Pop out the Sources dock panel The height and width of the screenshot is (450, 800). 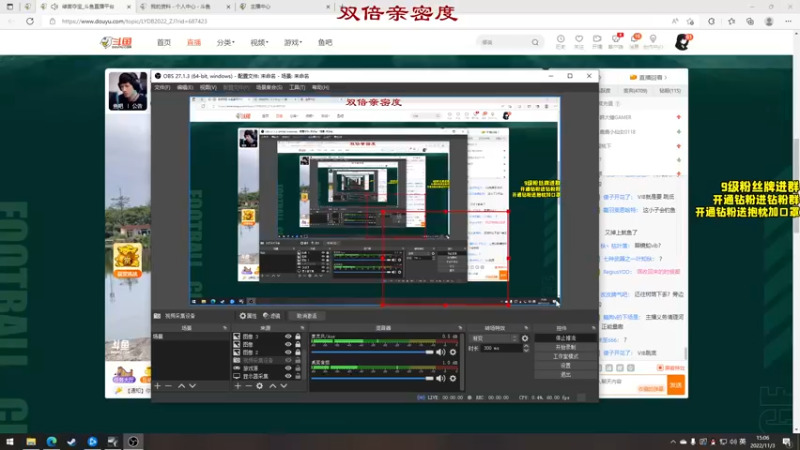point(302,328)
